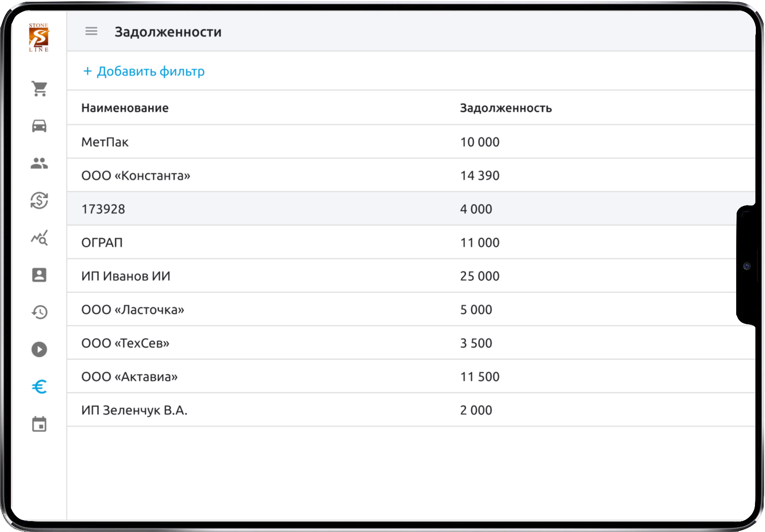Click the money transfer icon in the sidebar
Viewport: 765px width, 532px height.
coord(39,201)
